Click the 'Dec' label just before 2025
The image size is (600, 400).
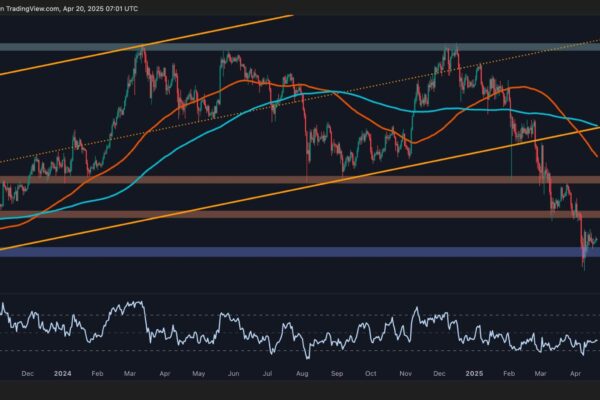[x=439, y=374]
